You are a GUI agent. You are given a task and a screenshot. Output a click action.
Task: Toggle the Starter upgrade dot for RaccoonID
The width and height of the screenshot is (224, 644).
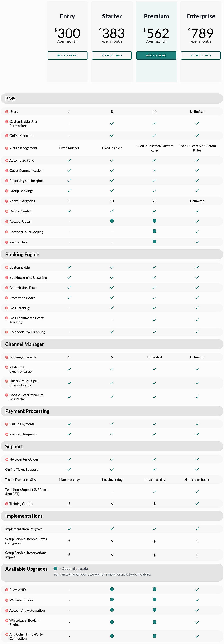coord(112,589)
